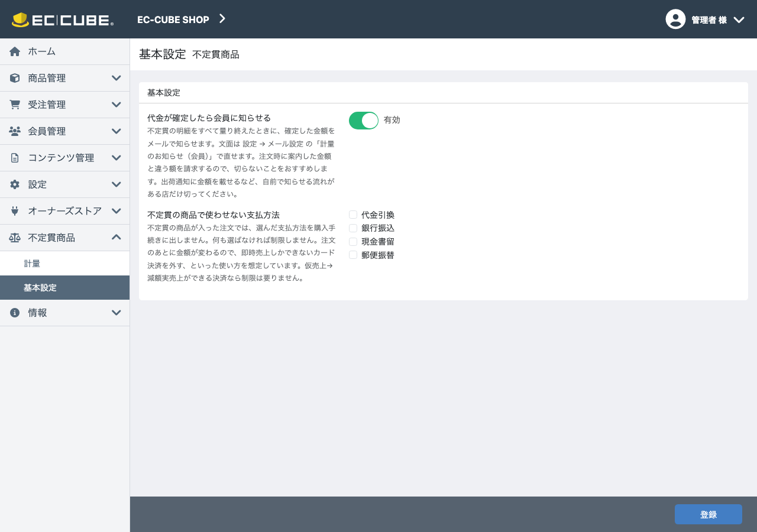Image resolution: width=757 pixels, height=532 pixels.
Task: Expand the コンテンツ管理 menu chevron
Action: [x=117, y=158]
